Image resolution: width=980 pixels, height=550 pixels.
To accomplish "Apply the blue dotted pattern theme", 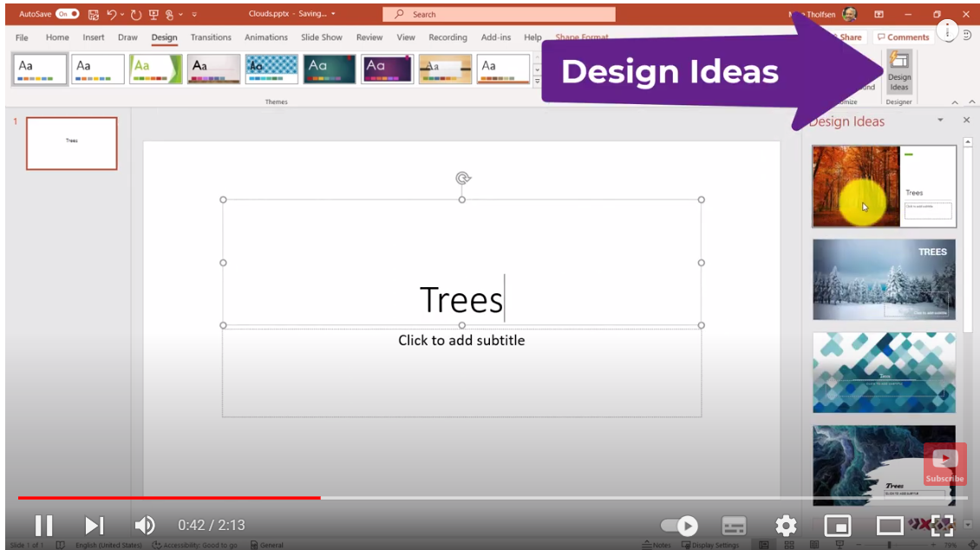I will pos(271,69).
